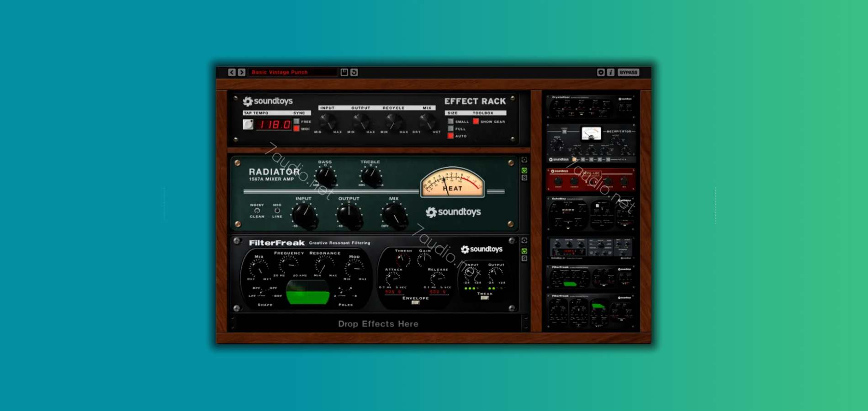Image resolution: width=868 pixels, height=411 pixels.
Task: Click the BYPASS button
Action: pyautogui.click(x=629, y=72)
